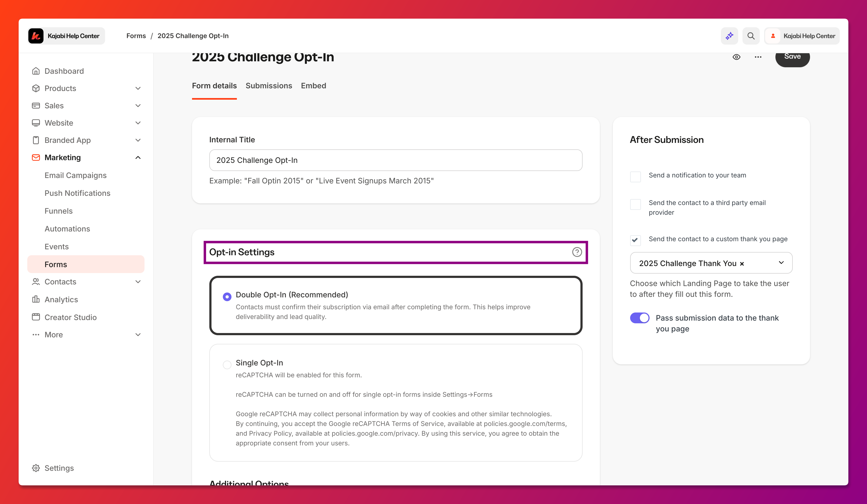Click the Creator Studio icon
867x504 pixels.
pyautogui.click(x=36, y=317)
